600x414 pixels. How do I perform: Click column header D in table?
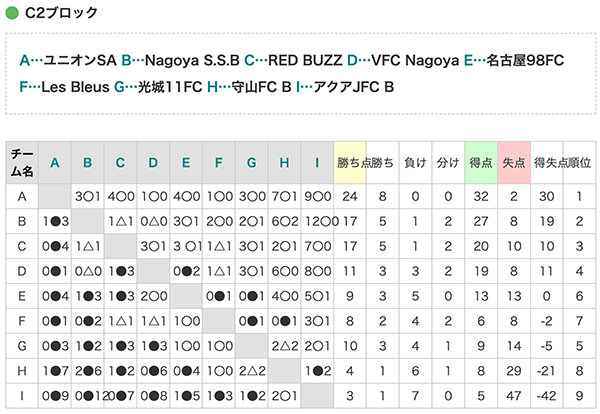153,163
